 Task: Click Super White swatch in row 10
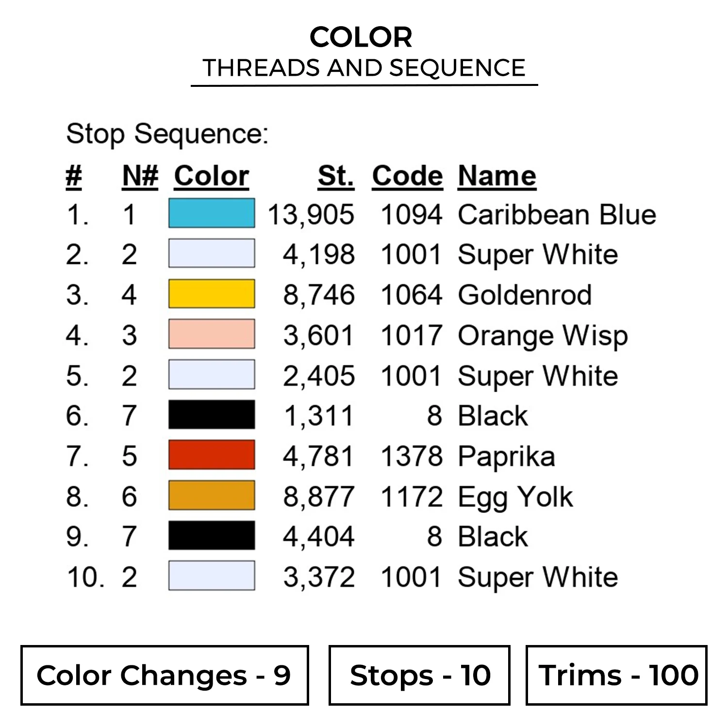pyautogui.click(x=212, y=576)
